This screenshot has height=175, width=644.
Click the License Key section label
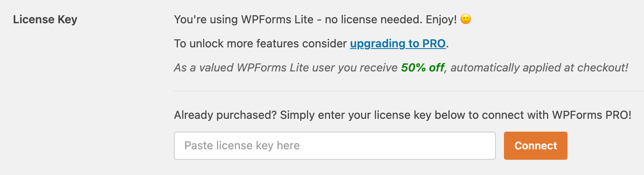click(45, 19)
